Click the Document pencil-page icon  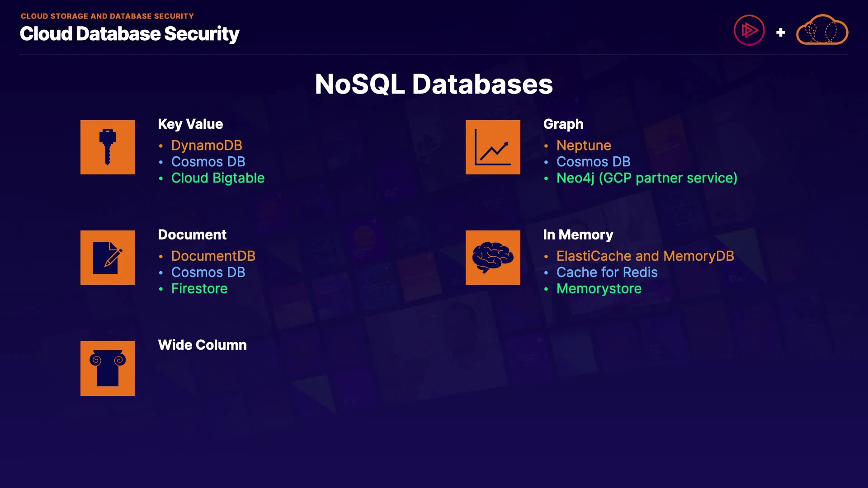108,258
